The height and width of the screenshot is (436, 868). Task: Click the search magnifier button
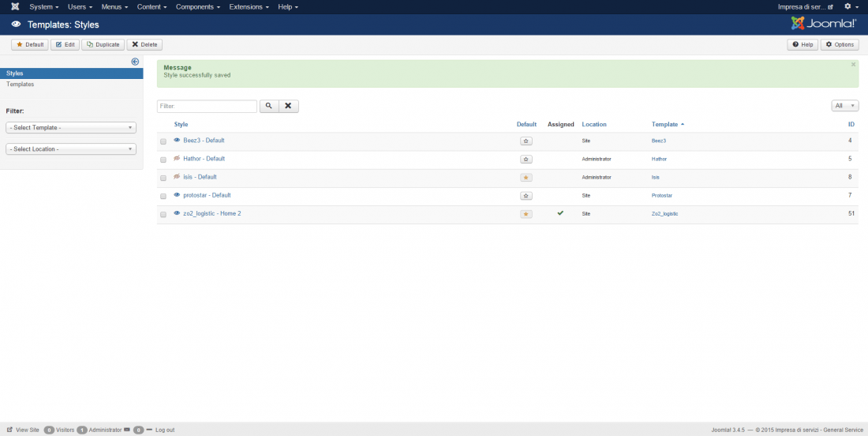click(268, 106)
